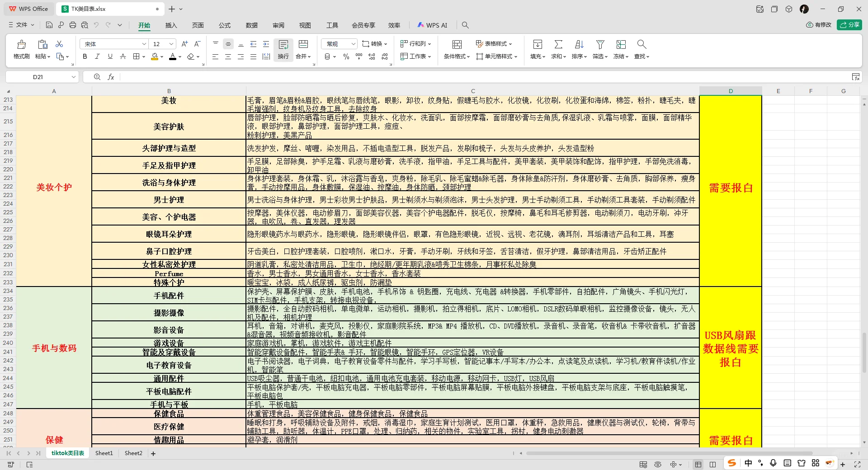Click the decrease decimal places icon
868x470 pixels.
tap(384, 56)
